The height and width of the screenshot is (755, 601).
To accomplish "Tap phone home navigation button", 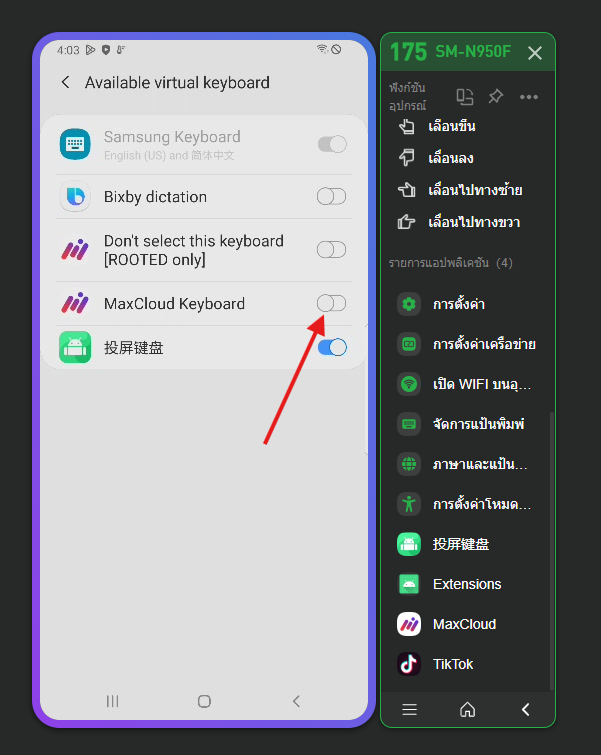I will (204, 701).
